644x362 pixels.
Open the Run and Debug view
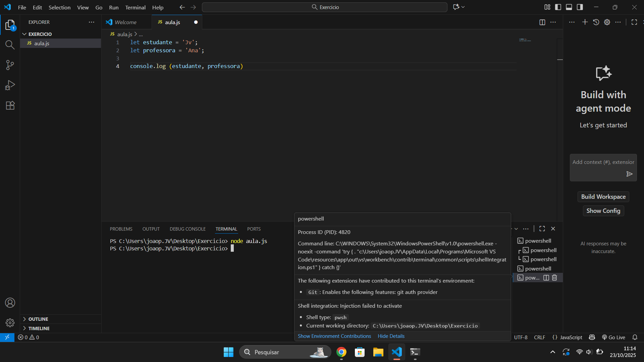pos(10,85)
